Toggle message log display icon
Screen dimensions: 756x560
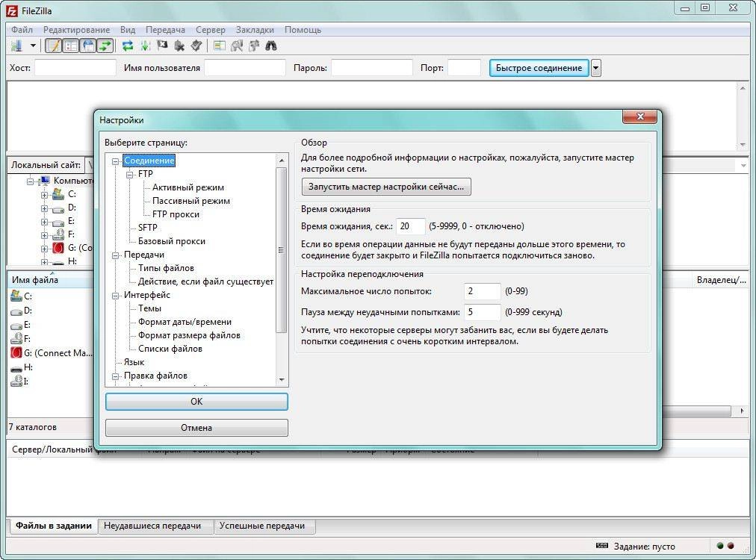click(54, 46)
